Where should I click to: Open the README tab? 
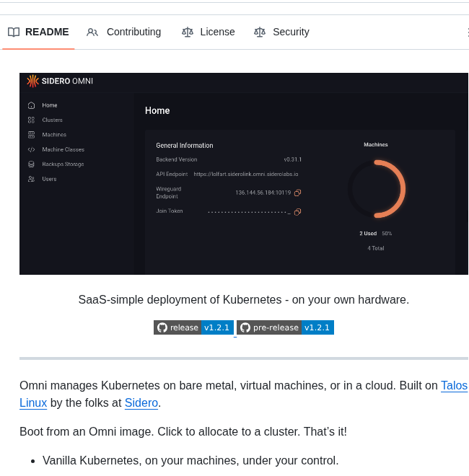(39, 32)
